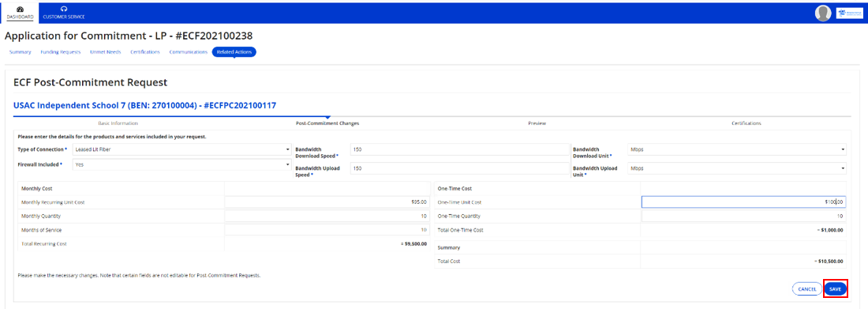Open the Communications tab
Viewport: 868px width, 309px height.
[189, 52]
